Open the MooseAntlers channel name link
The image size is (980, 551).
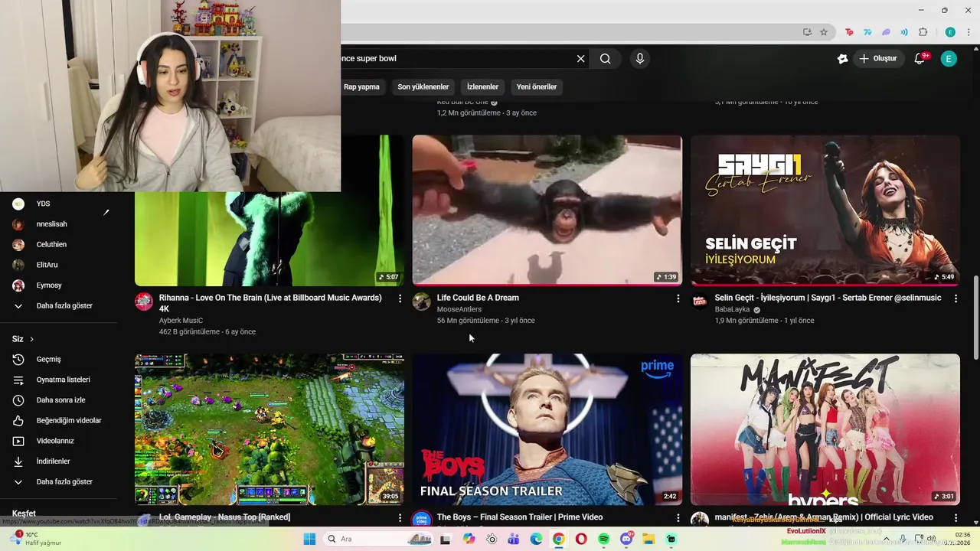tap(459, 309)
